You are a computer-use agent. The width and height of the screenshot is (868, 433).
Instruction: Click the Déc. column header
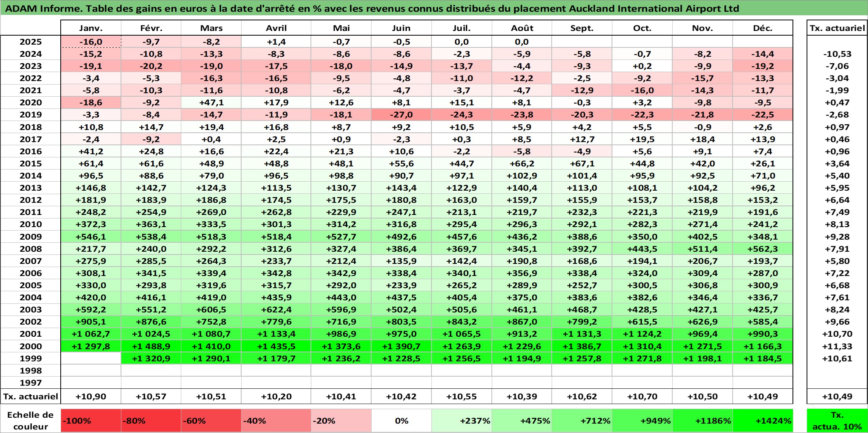(763, 28)
